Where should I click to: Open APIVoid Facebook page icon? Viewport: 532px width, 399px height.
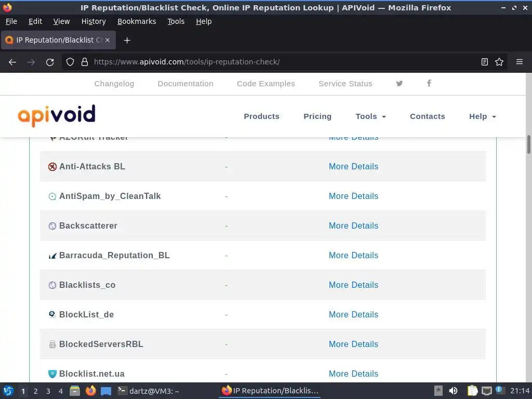(x=429, y=84)
